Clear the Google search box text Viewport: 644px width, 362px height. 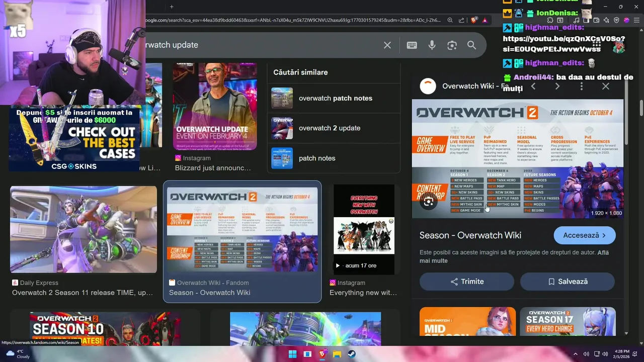[387, 45]
